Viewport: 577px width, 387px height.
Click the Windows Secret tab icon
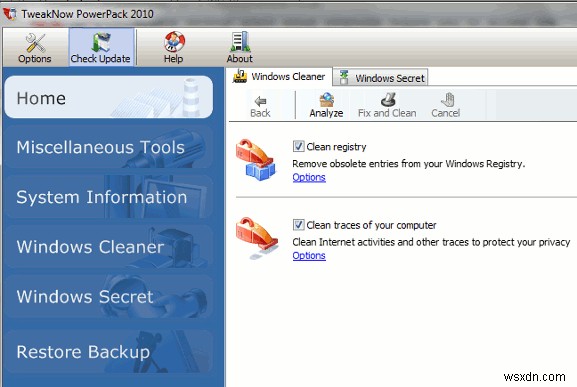(x=344, y=77)
